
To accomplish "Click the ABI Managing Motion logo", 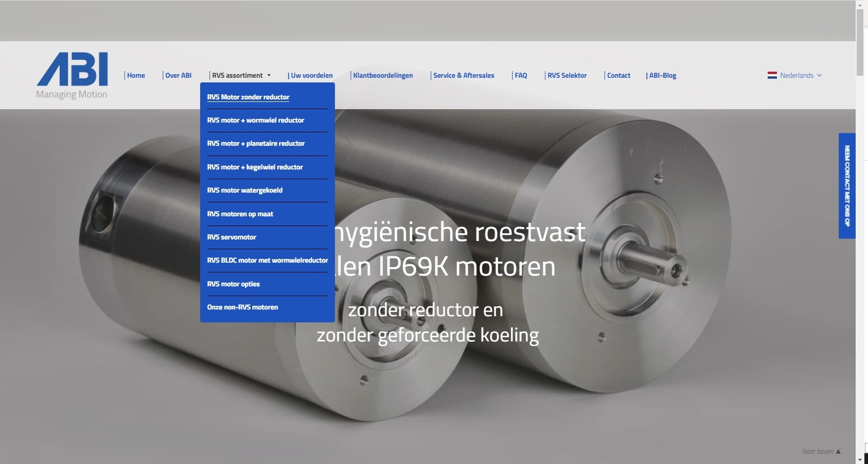I will click(x=72, y=75).
